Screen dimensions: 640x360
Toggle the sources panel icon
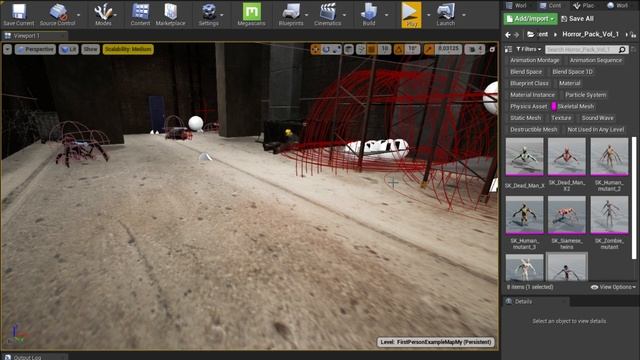click(508, 49)
